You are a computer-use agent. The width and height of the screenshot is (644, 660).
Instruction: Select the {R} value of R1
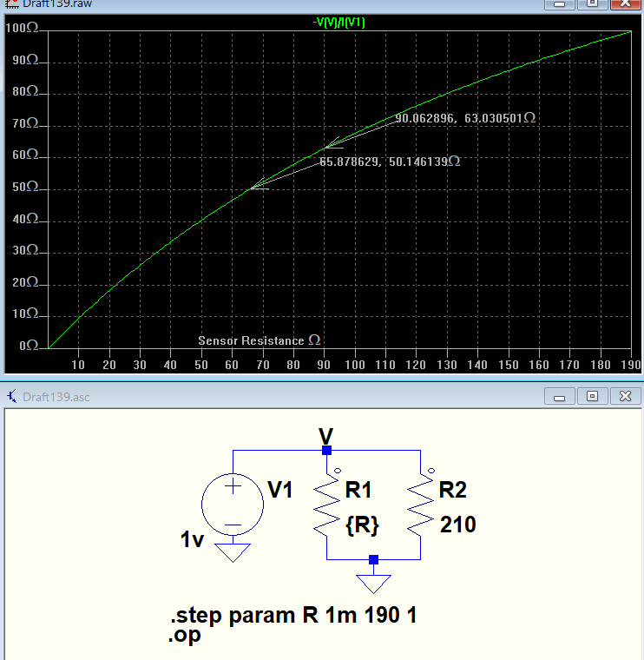point(362,525)
